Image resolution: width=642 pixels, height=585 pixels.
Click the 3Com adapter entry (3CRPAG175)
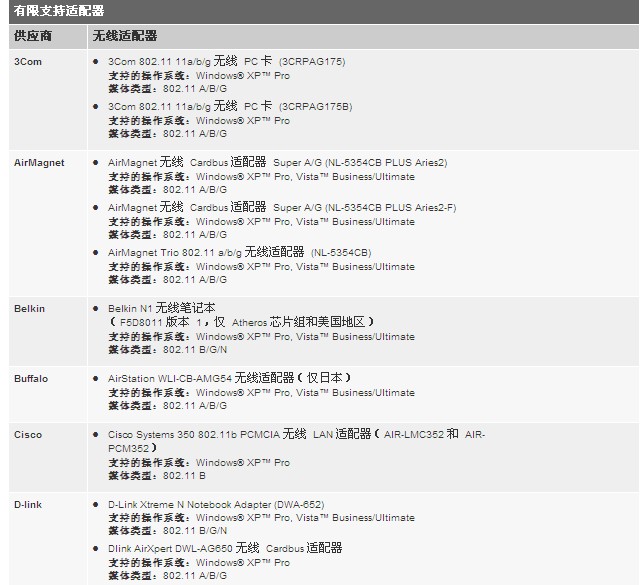[226, 62]
